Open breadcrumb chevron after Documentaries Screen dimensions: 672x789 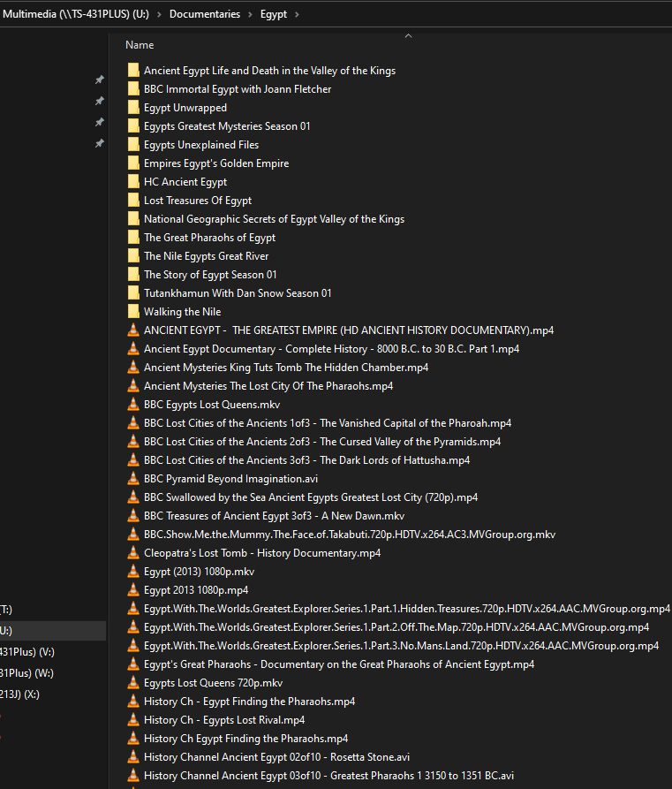click(x=250, y=15)
